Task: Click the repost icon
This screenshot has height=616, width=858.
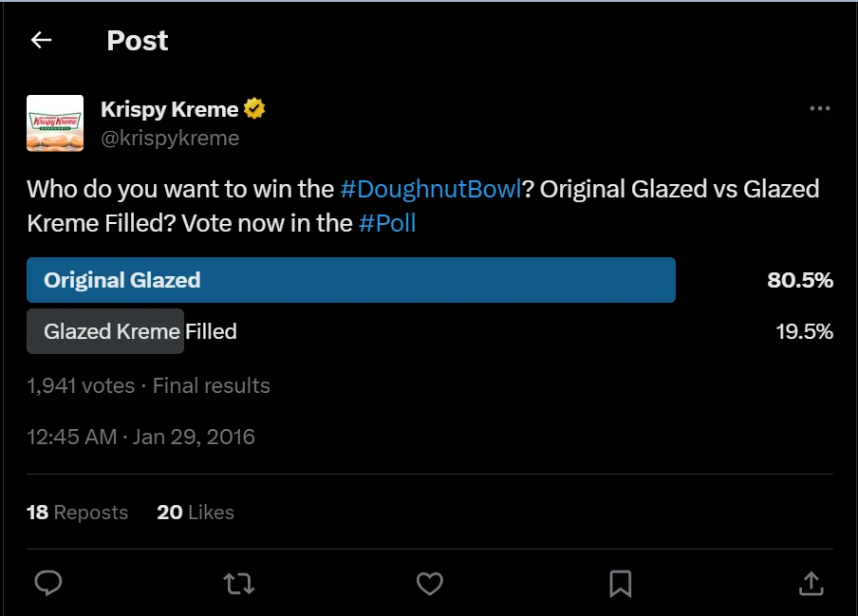Action: point(239,584)
